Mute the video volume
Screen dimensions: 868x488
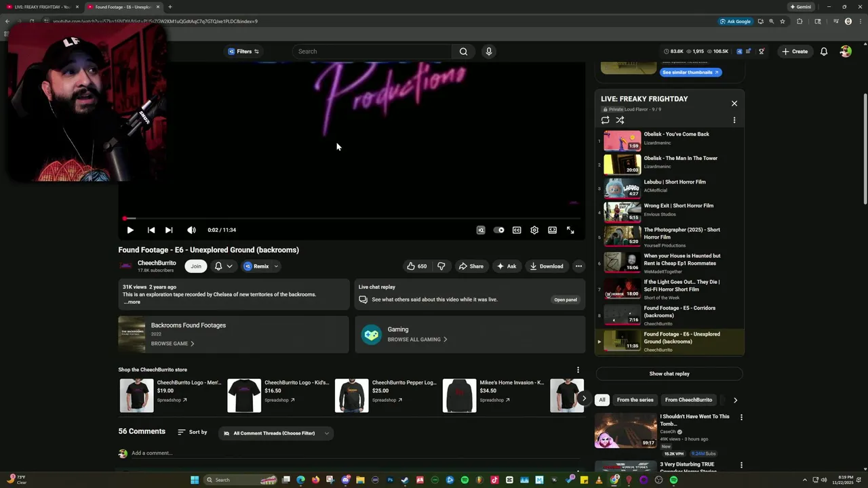(x=191, y=230)
